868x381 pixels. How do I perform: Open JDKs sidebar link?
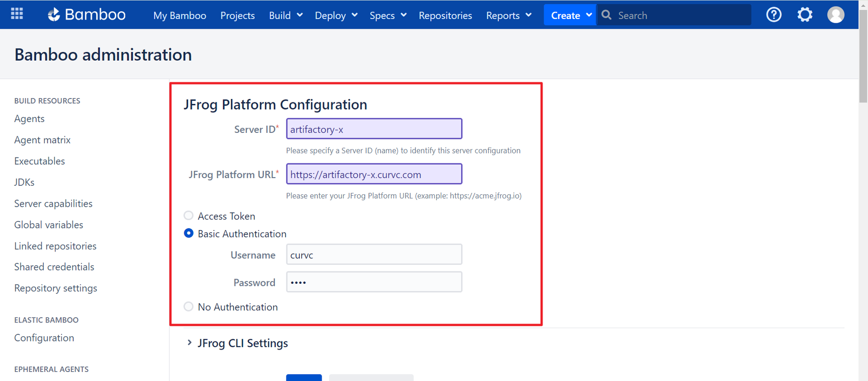pos(24,182)
